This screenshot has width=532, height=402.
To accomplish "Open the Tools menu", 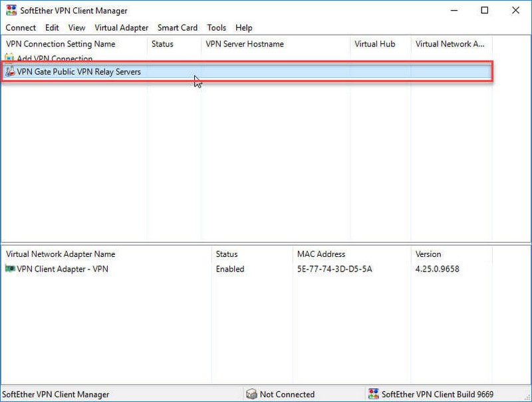I will [x=217, y=28].
